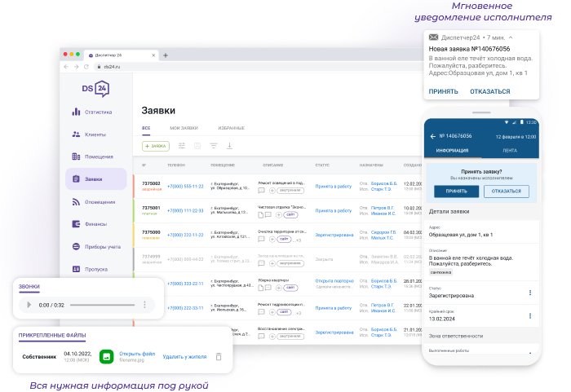Open Статистика in the sidebar
Screen dimensions: 571x392
pyautogui.click(x=96, y=112)
